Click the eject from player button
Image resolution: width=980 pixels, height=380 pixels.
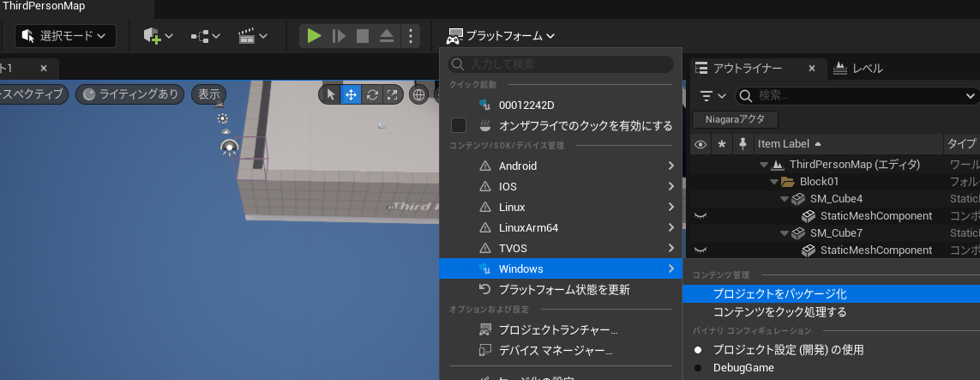(387, 36)
